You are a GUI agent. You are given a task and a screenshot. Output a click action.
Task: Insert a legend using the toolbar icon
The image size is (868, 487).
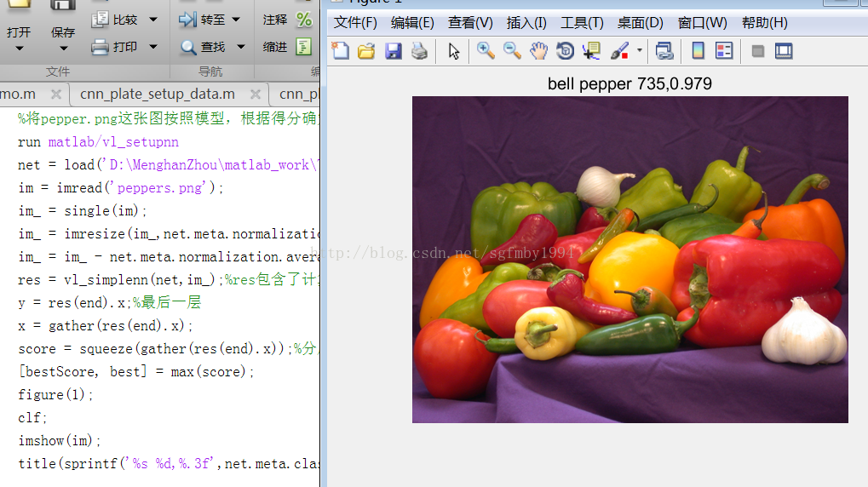724,51
